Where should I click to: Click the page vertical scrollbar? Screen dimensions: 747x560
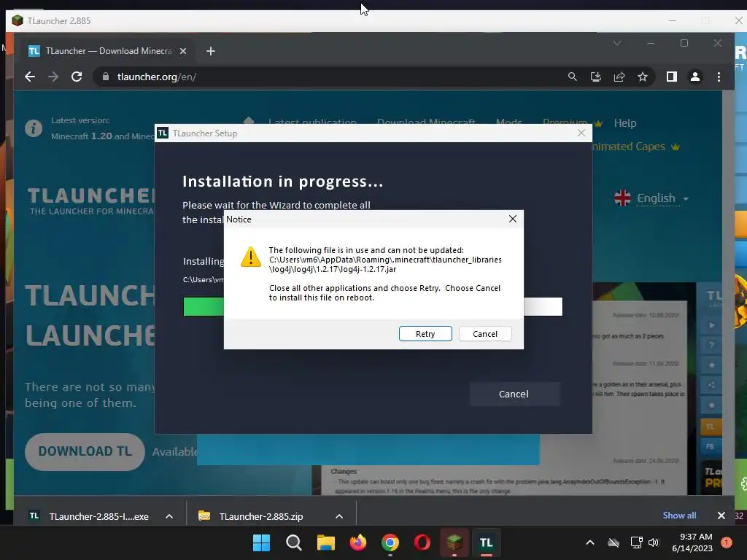point(728,292)
